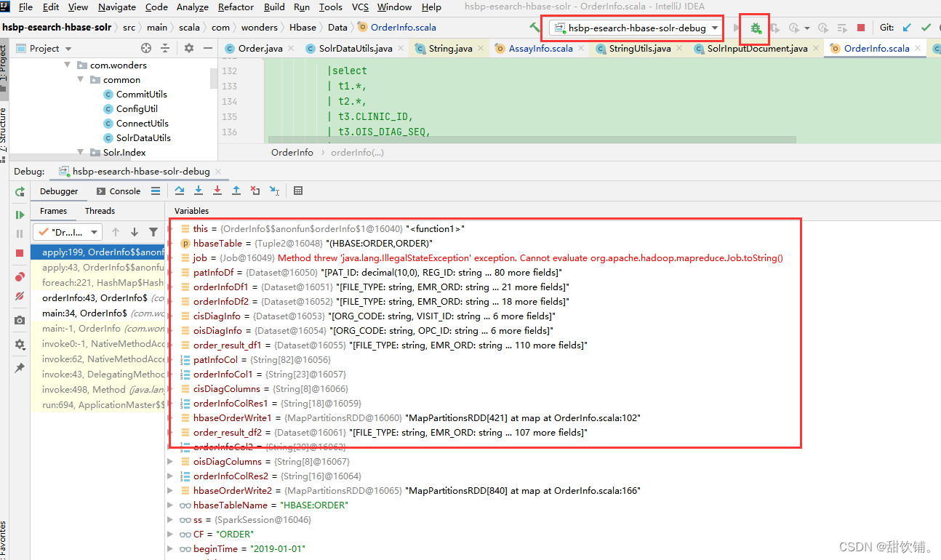Click Resume Program in the debug sidebar
Viewport: 941px width, 560px height.
tap(20, 215)
